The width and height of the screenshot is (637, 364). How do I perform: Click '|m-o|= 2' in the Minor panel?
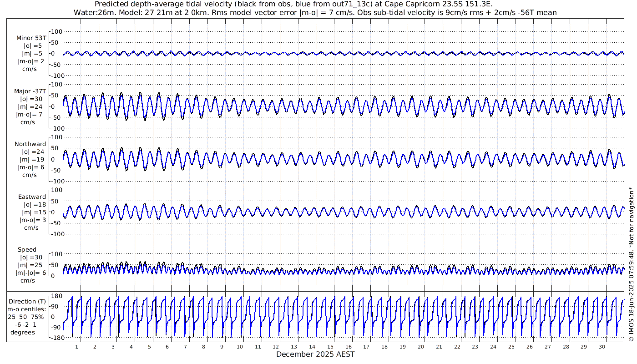[31, 61]
